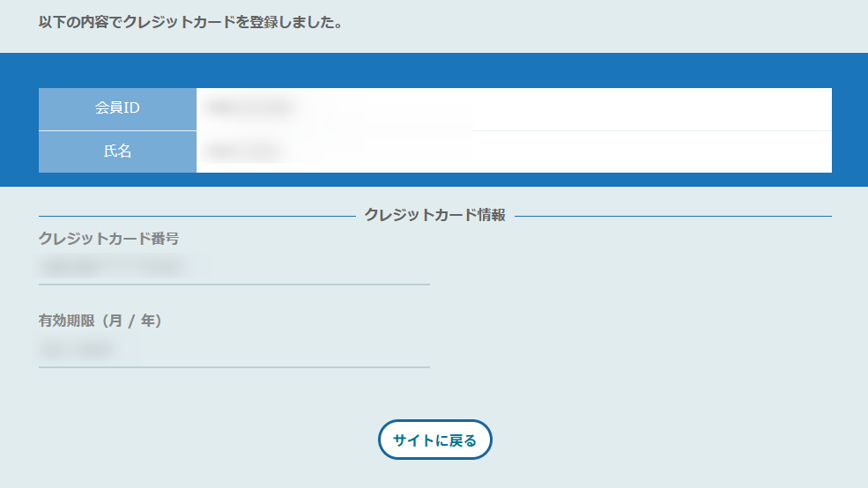868x488 pixels.
Task: Click the registration confirmation message text
Action: click(x=191, y=23)
